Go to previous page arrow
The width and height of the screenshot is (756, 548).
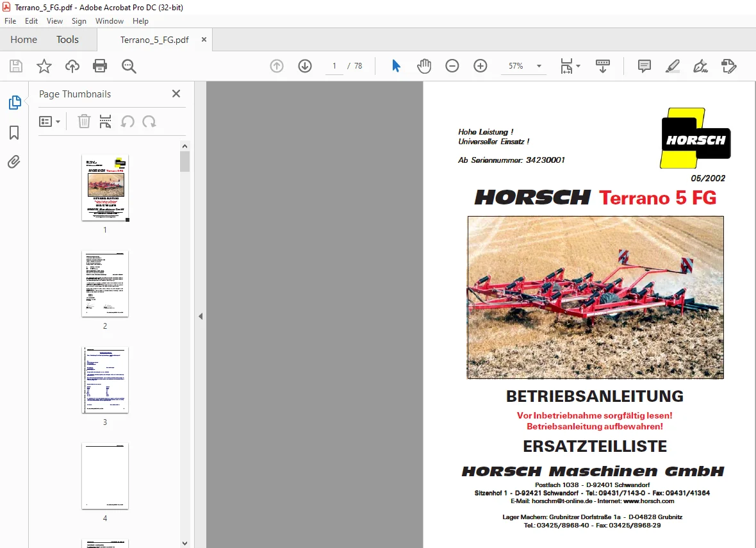[277, 66]
